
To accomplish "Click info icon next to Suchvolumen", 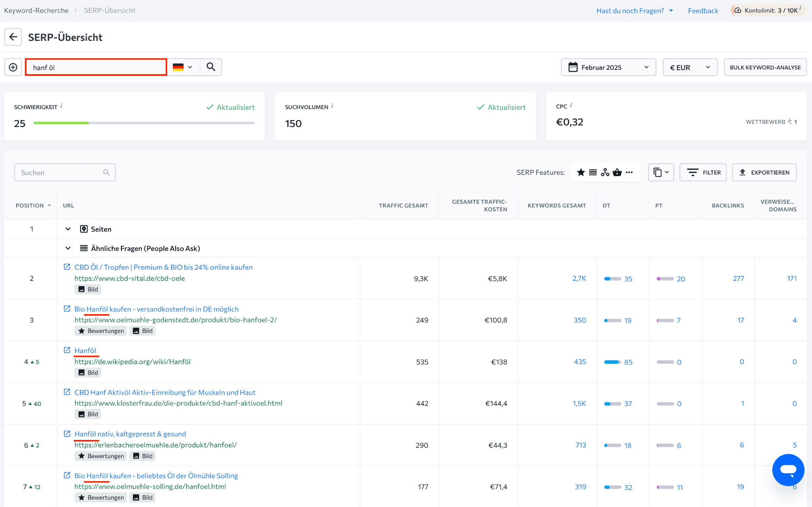I will [332, 106].
